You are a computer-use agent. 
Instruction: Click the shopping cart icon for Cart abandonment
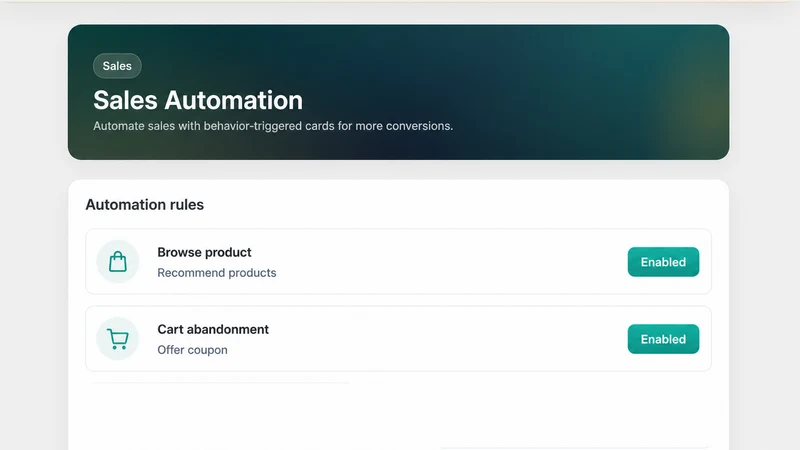point(118,339)
